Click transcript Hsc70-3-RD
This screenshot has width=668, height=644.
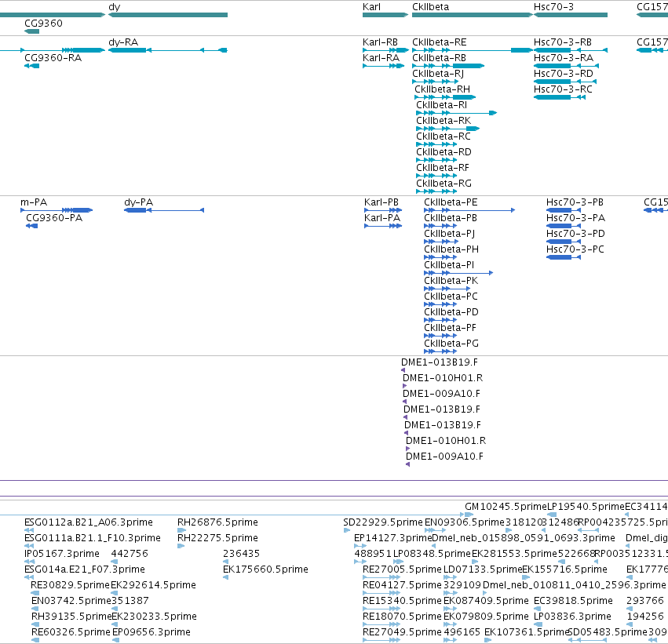coord(565,82)
